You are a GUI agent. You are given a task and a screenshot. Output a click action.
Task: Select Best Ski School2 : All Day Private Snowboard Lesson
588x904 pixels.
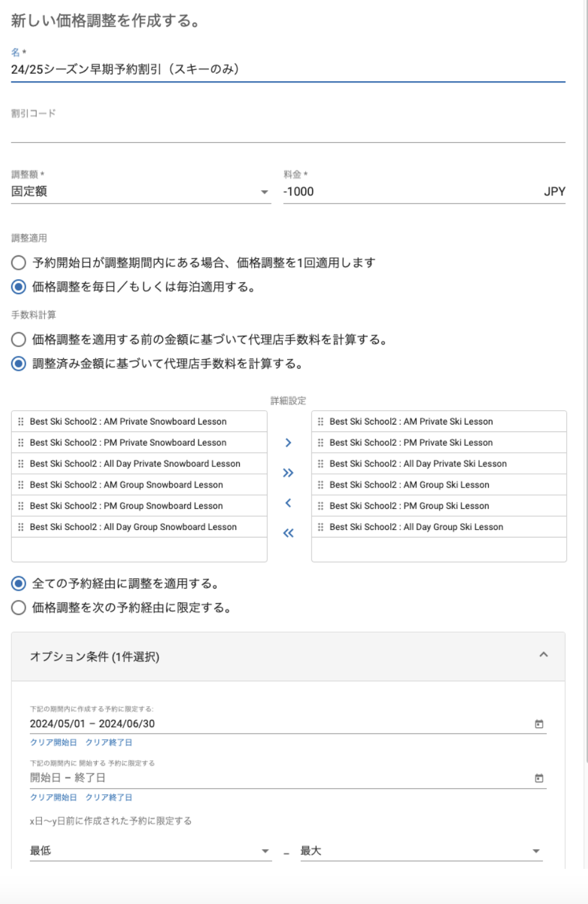[139, 464]
